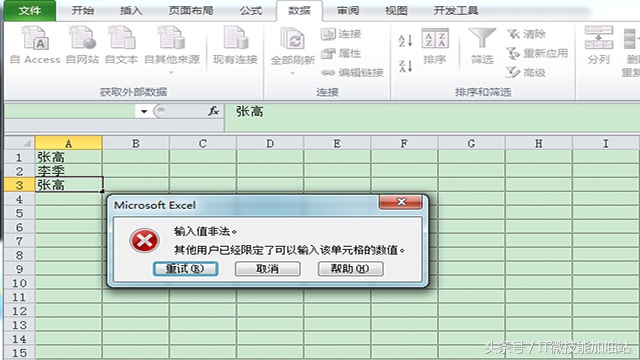Switch to the 插入 (Insert) tab
This screenshot has width=640, height=360.
point(131,11)
